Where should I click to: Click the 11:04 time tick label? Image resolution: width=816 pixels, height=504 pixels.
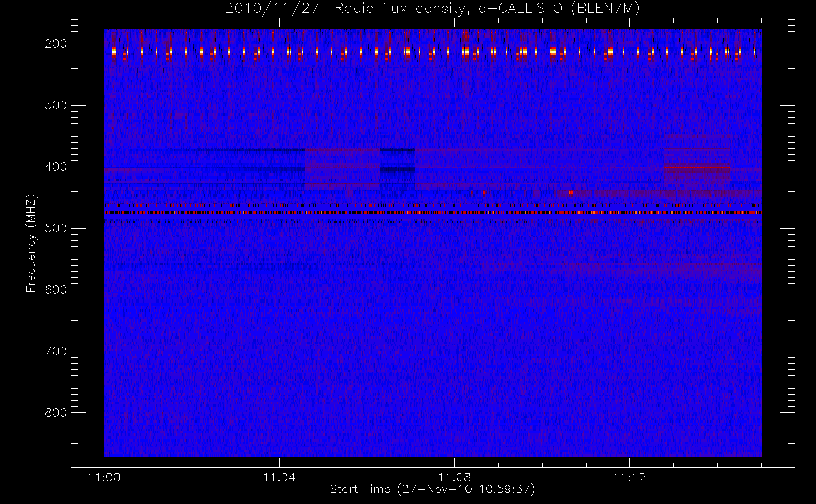point(279,477)
